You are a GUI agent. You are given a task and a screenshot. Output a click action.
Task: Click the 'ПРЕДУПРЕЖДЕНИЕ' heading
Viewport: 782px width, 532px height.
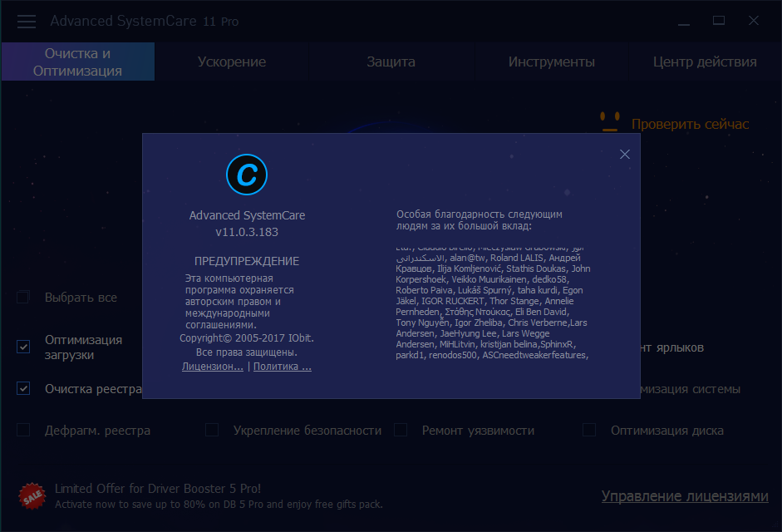247,261
